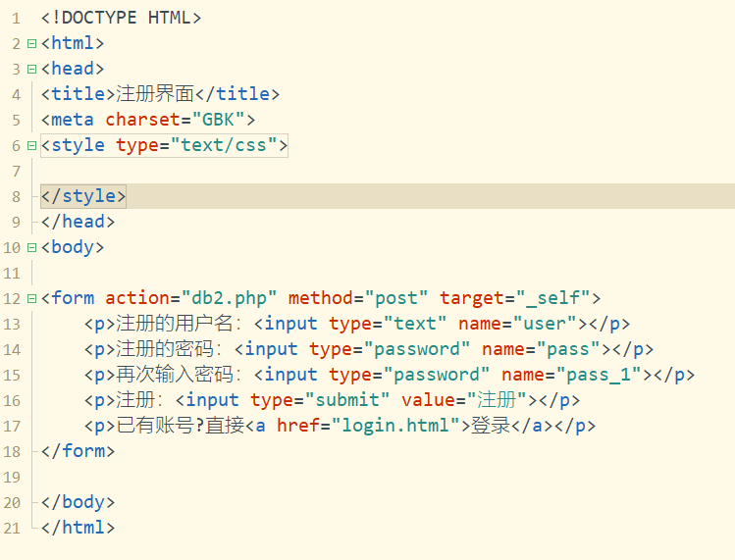Fold the form block on line 12
This screenshot has width=735, height=560.
31,298
